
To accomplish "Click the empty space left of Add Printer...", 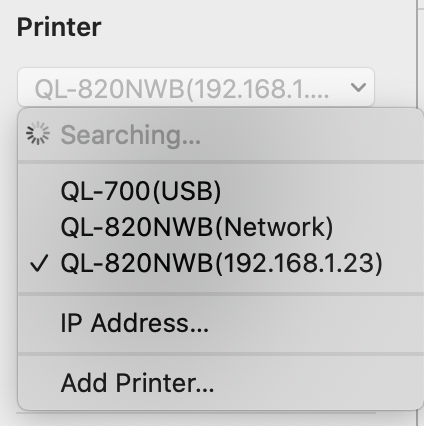I will point(39,383).
